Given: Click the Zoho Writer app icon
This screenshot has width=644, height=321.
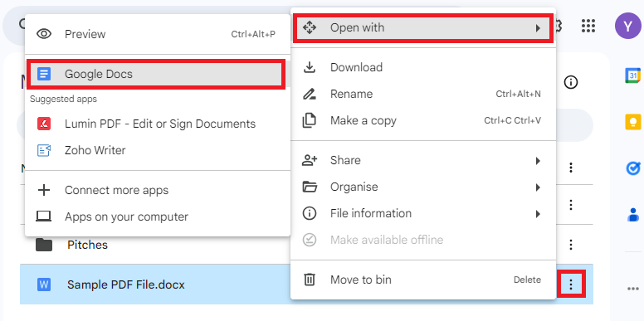Looking at the screenshot, I should click(x=43, y=150).
